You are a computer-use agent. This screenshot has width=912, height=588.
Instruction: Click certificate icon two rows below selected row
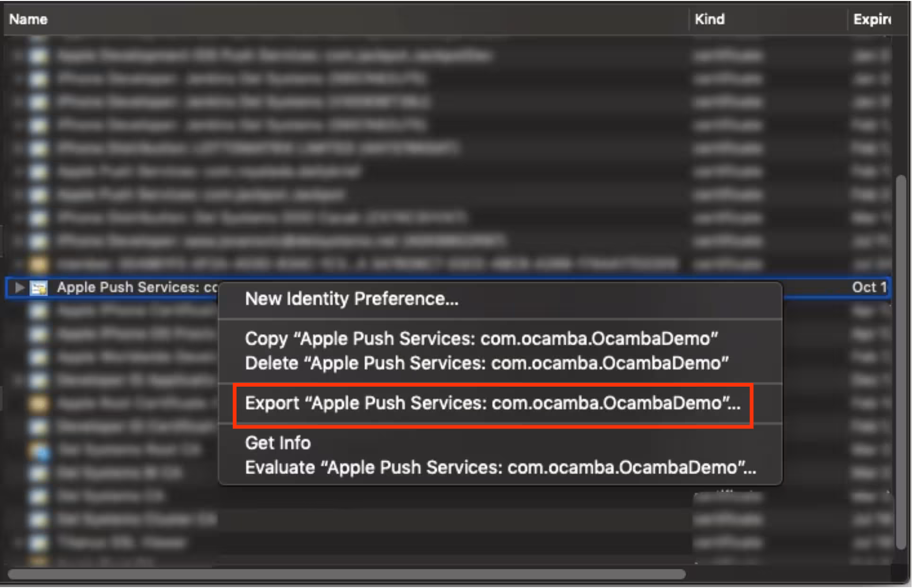(x=39, y=334)
